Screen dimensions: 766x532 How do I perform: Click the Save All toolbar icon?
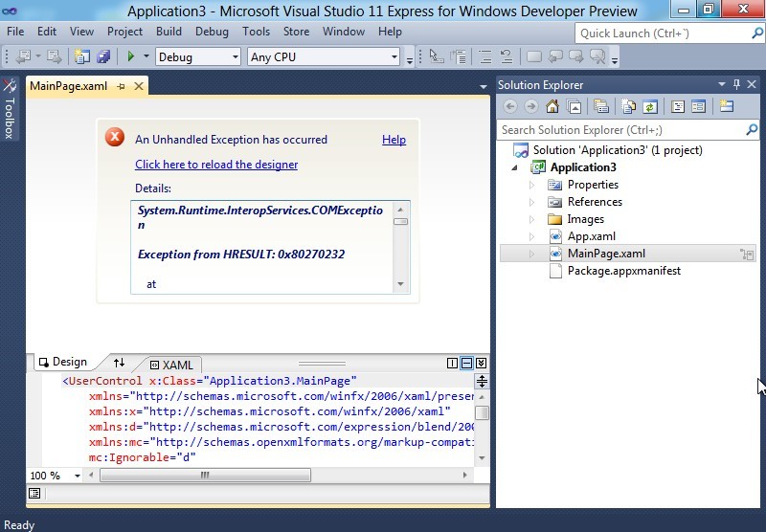point(103,56)
